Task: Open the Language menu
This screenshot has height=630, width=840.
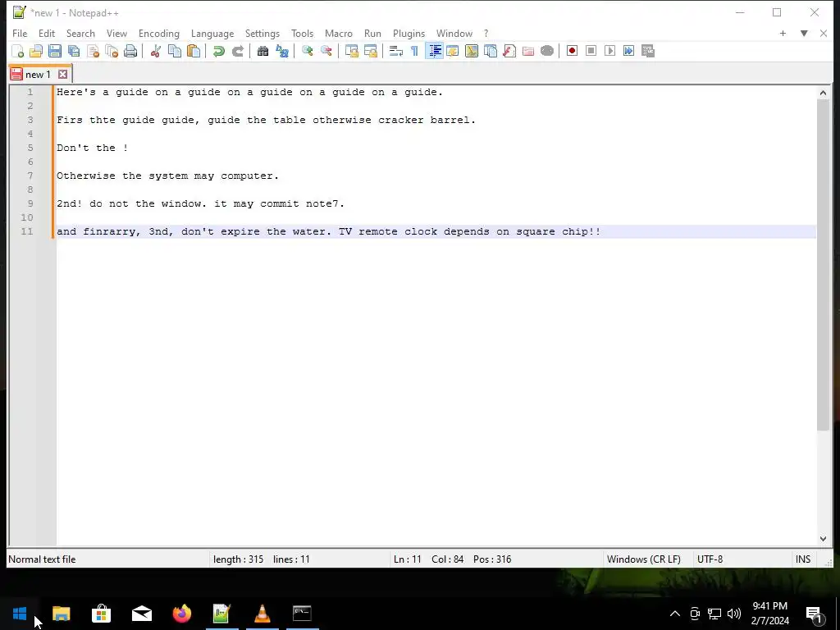Action: tap(212, 33)
